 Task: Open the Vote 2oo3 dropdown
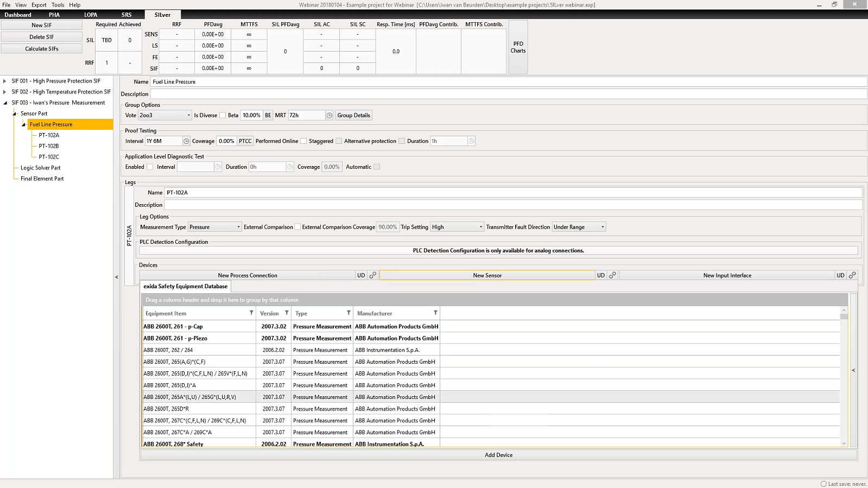coord(165,115)
